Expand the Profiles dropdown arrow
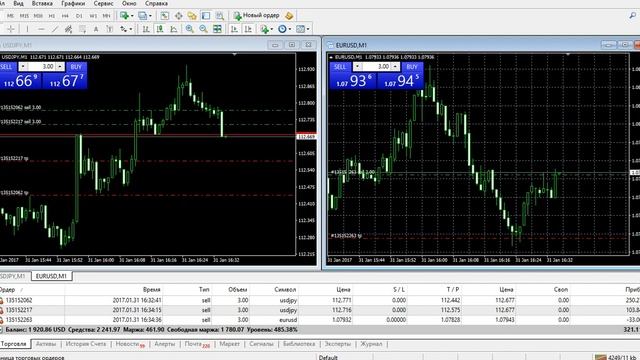640x360 pixels. coord(150,16)
